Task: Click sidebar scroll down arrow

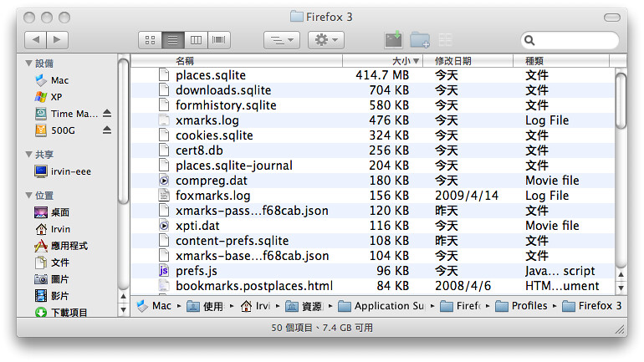Action: [x=123, y=310]
